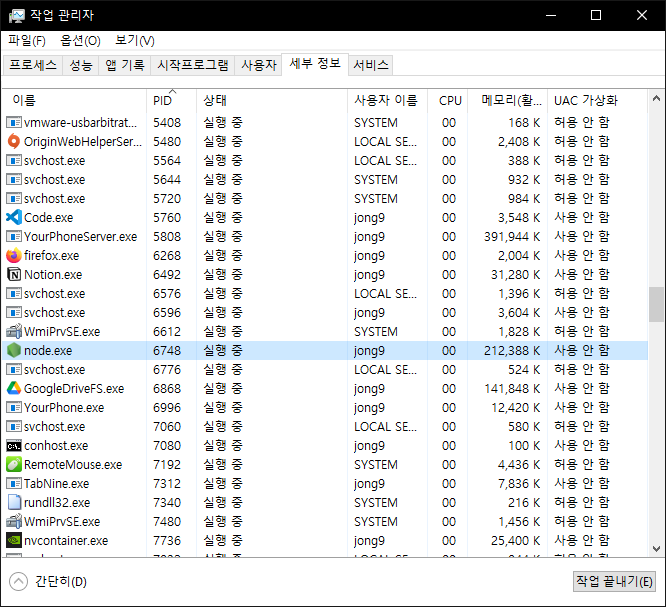
Task: Open the 옵션(O) menu
Action: pos(80,41)
